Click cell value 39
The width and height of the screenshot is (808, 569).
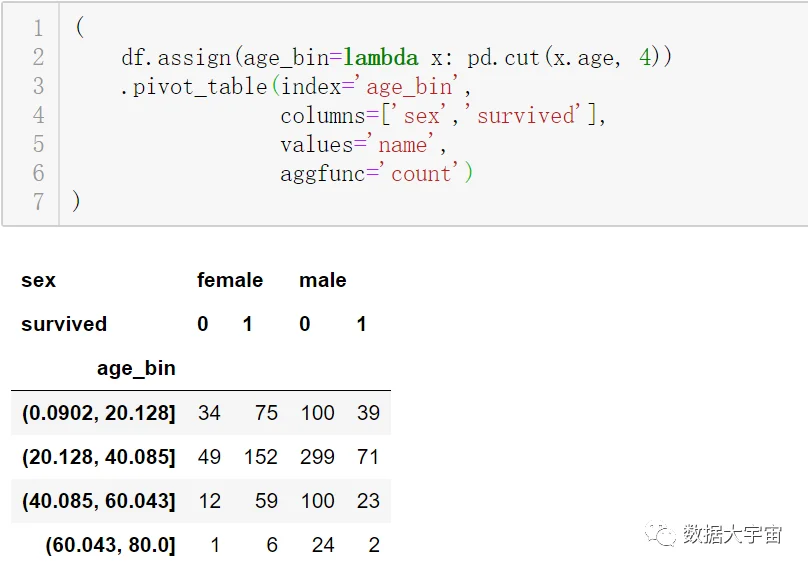(368, 413)
